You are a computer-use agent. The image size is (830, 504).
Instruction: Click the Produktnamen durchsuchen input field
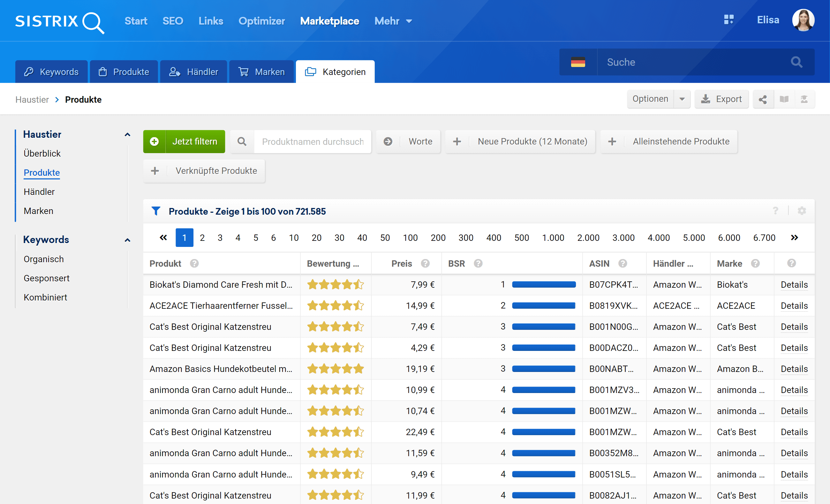pos(312,142)
